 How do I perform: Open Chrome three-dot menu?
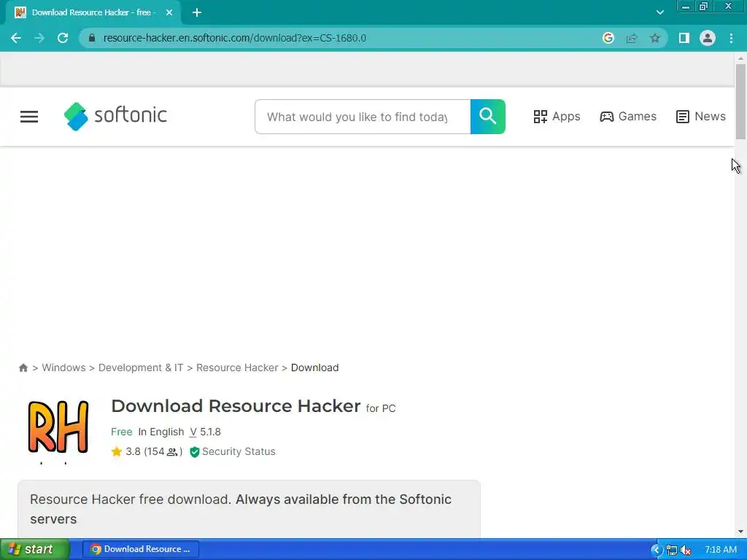pos(731,38)
